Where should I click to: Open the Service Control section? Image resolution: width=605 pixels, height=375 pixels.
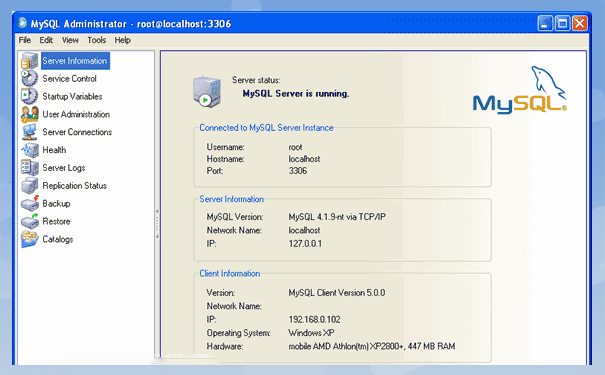click(69, 79)
